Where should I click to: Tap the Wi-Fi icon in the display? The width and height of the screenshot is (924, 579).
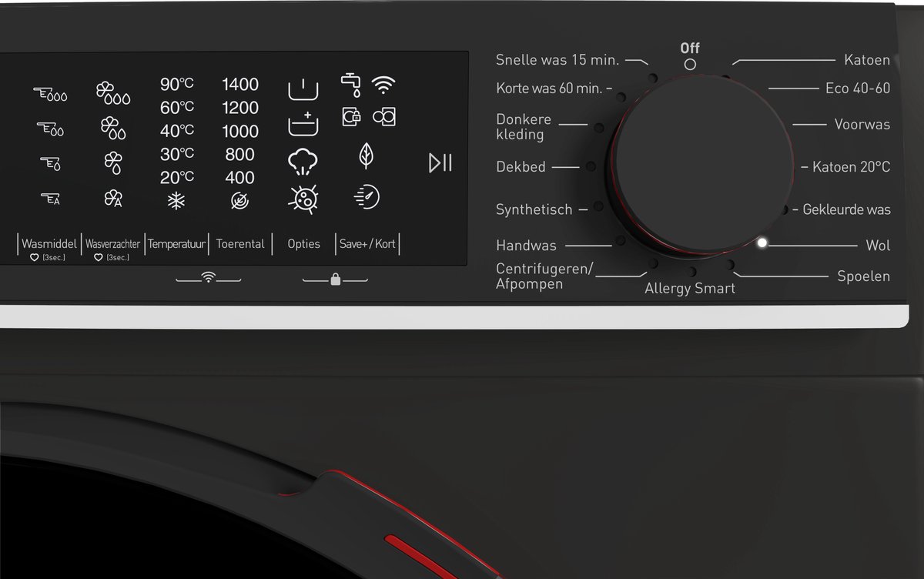point(383,85)
